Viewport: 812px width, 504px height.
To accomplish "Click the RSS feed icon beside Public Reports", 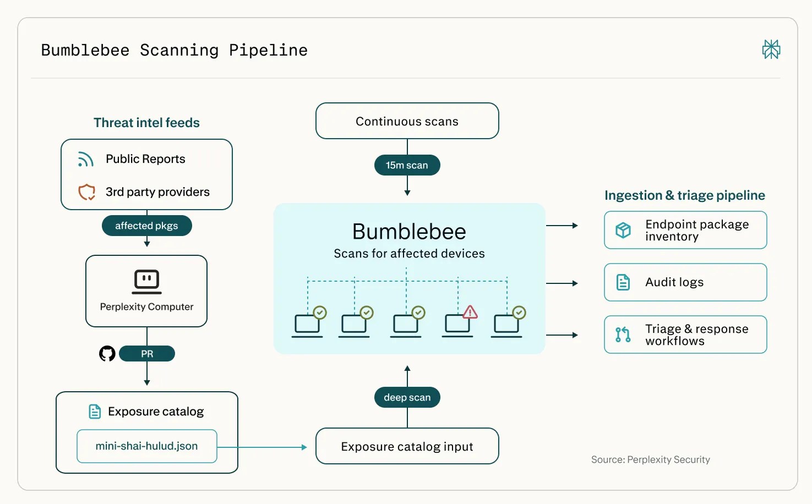I will point(85,159).
